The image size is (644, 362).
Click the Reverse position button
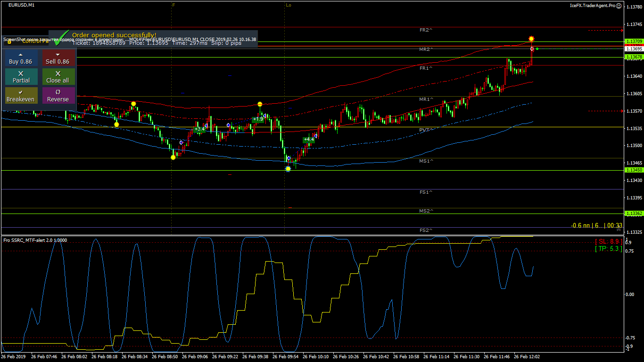(x=58, y=96)
